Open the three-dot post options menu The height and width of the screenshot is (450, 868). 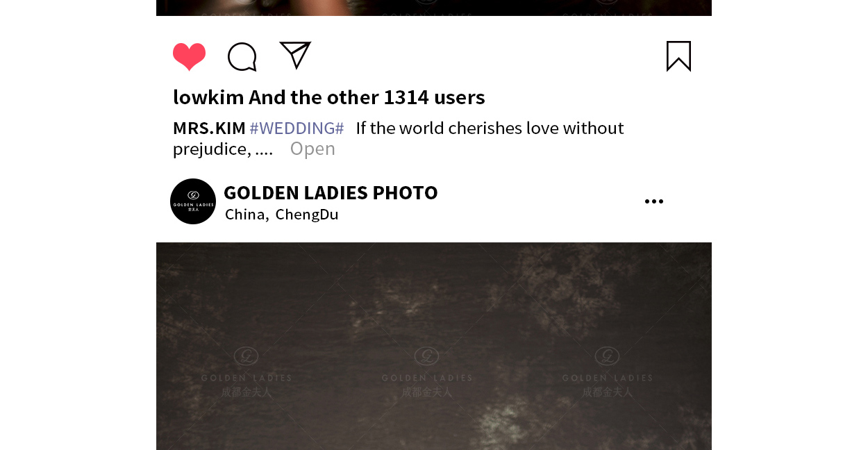pyautogui.click(x=653, y=201)
